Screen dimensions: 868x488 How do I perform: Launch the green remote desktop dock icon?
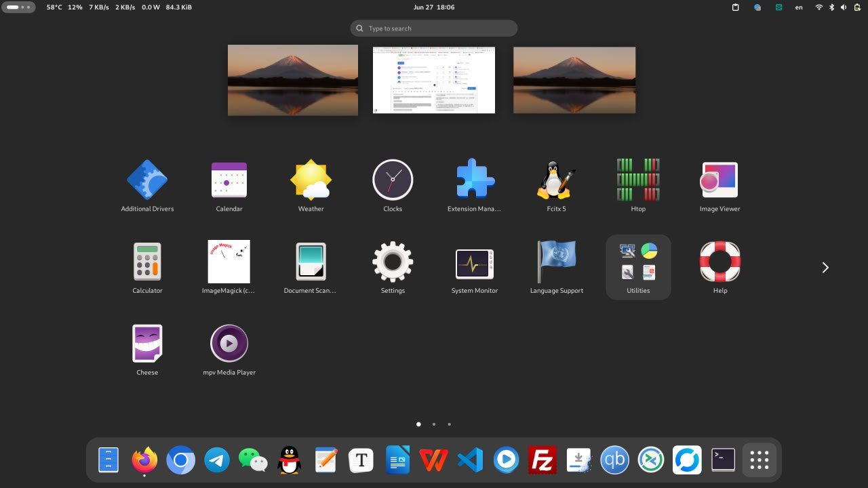click(651, 460)
